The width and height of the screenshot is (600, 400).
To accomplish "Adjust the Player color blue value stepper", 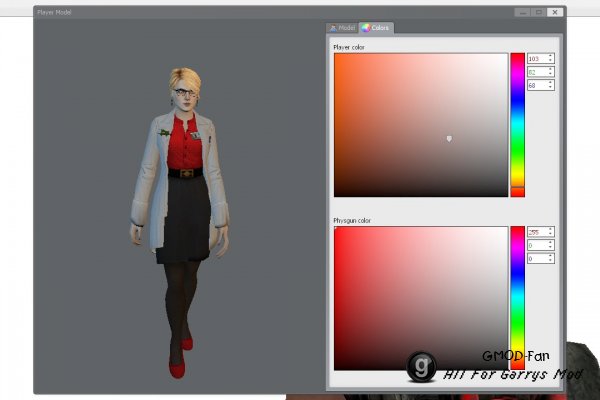I will 551,85.
